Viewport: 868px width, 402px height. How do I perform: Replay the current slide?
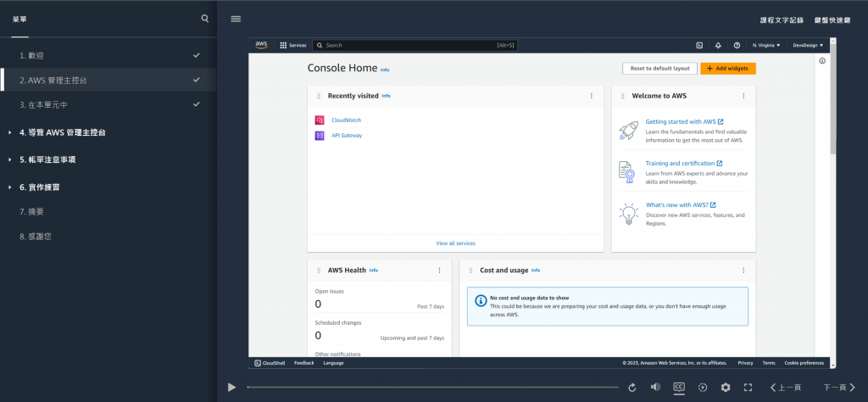pos(632,388)
